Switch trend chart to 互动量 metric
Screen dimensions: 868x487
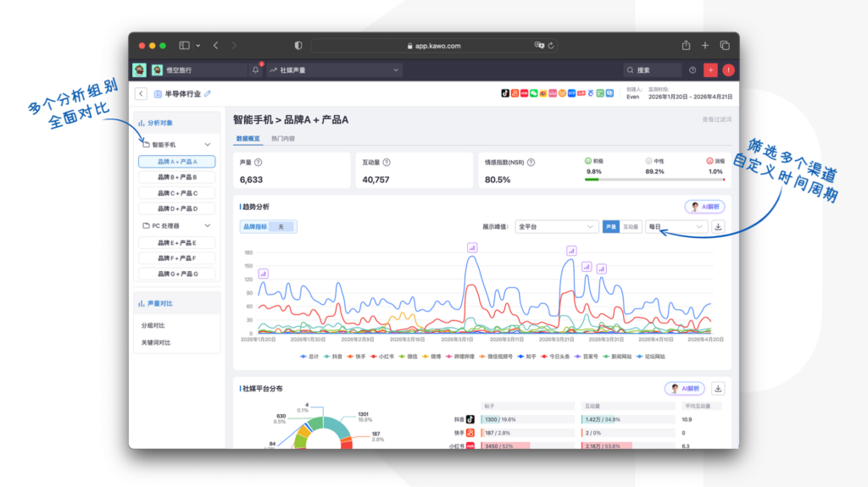pos(631,227)
